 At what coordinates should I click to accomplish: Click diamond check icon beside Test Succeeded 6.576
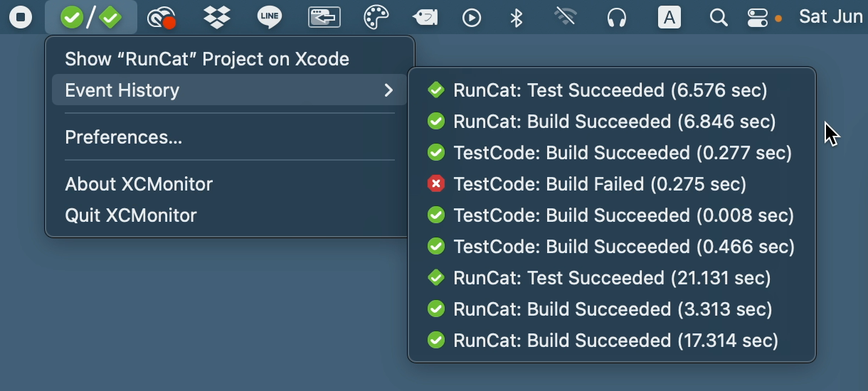[436, 90]
